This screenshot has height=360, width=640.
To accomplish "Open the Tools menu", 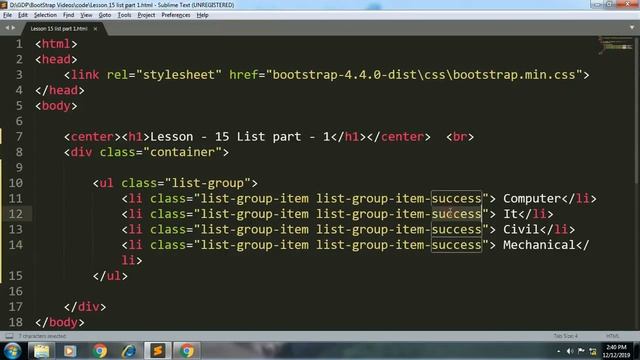I will [124, 15].
